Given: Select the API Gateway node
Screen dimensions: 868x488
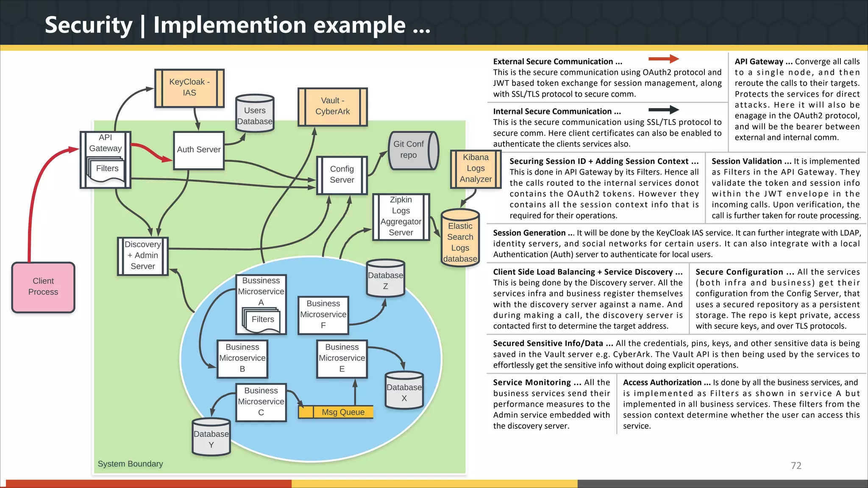Looking at the screenshot, I should tap(105, 144).
